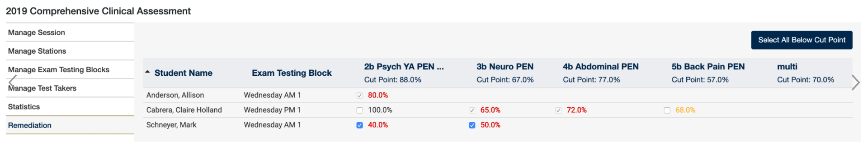This screenshot has height=165, width=868.
Task: Click the 5b Back Pain PEN header
Action: pyautogui.click(x=708, y=67)
